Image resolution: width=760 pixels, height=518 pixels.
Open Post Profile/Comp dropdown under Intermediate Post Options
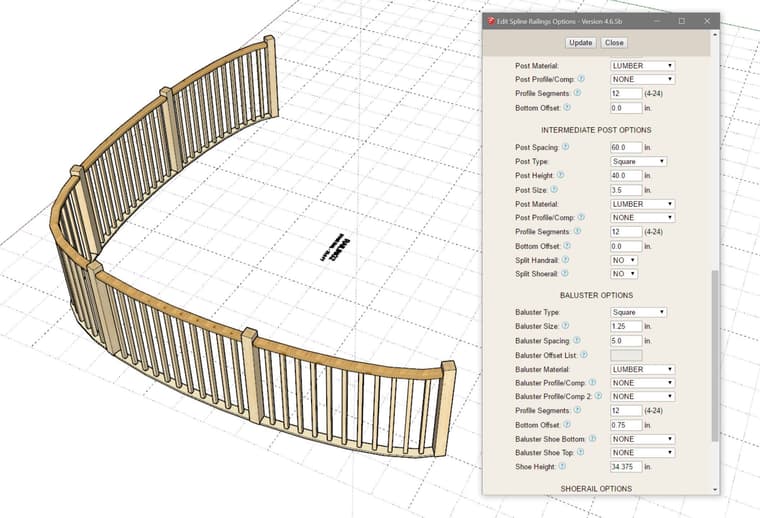[x=642, y=218]
